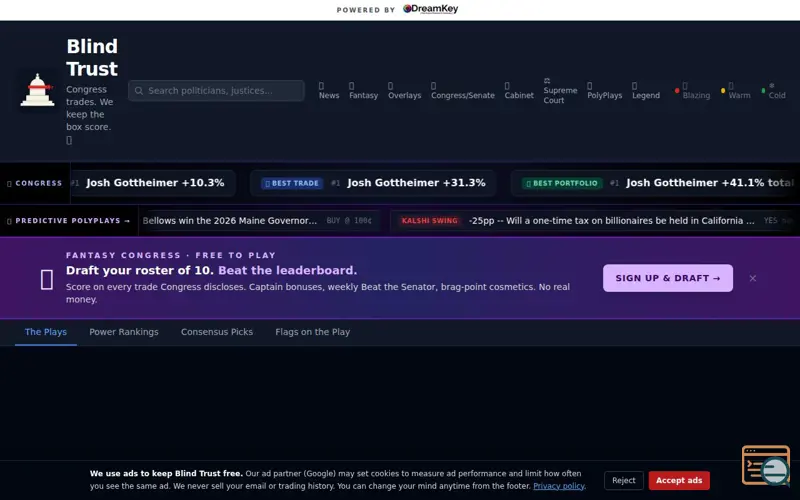This screenshot has height=500, width=800.
Task: Click the Best Trade badge
Action: tap(292, 183)
